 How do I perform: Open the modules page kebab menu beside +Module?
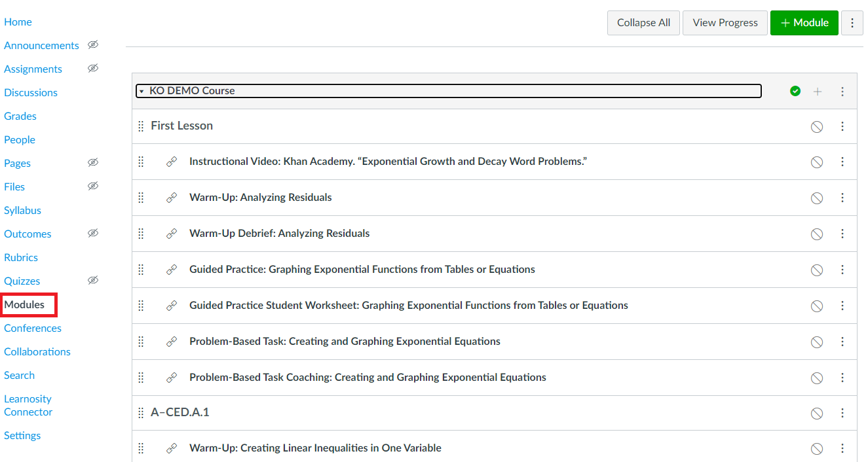click(852, 23)
